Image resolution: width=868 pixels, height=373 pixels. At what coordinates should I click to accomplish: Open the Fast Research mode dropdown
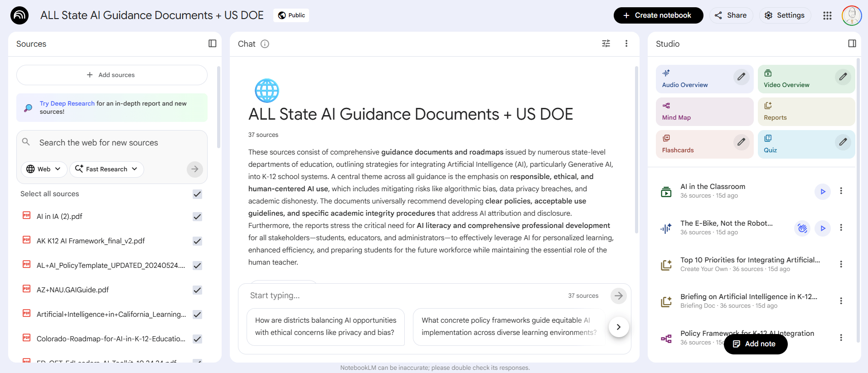(107, 169)
